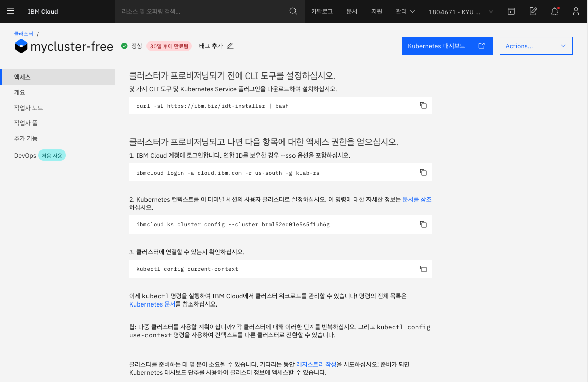Click the IBM Cloud home logo text

point(43,11)
